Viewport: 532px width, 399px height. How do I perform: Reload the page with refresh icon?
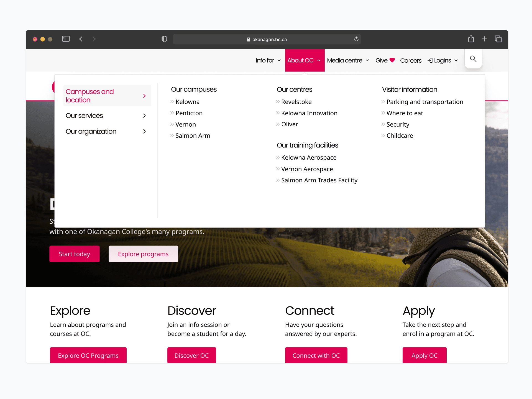[x=356, y=39]
